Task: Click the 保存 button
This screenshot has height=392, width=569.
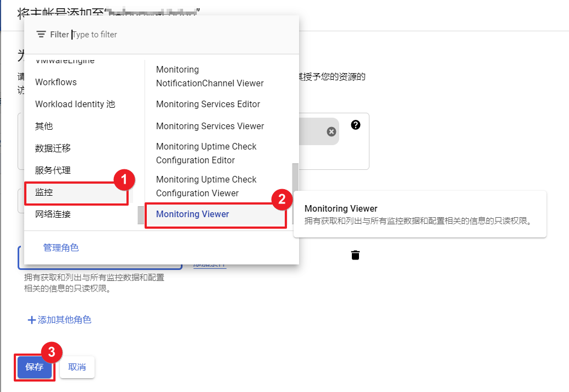Action: tap(34, 367)
